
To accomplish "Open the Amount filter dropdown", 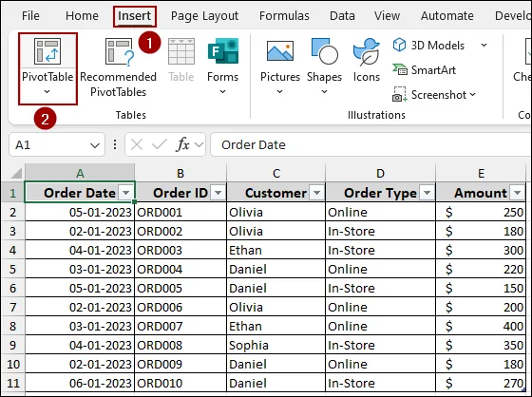I will tap(518, 193).
